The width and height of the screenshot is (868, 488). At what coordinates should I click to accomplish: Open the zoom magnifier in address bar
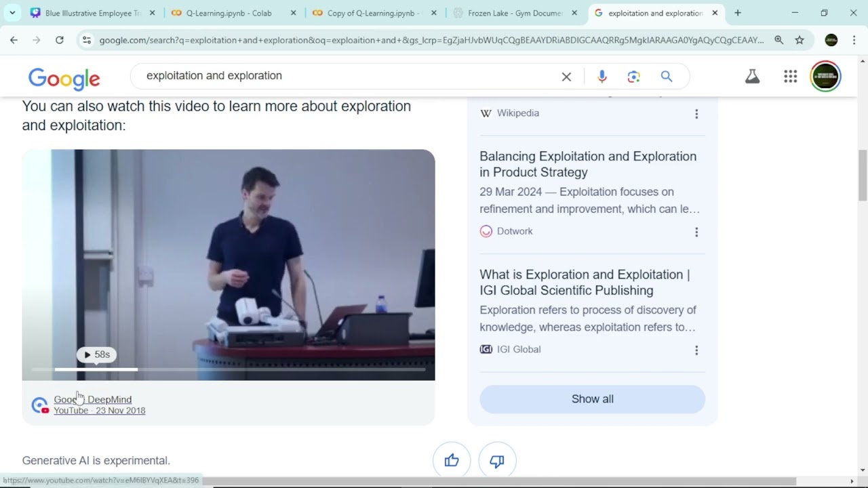(x=779, y=40)
